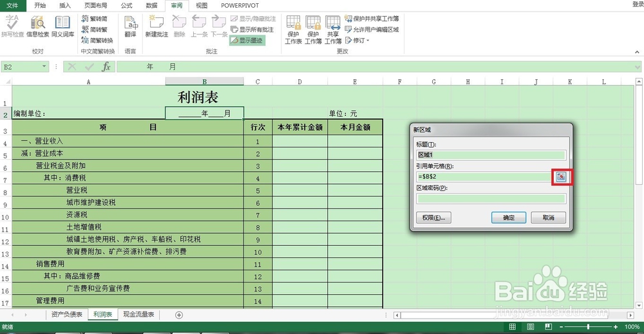The width and height of the screenshot is (644, 334).
Task: Switch to the 插入 tab
Action: tap(65, 5)
